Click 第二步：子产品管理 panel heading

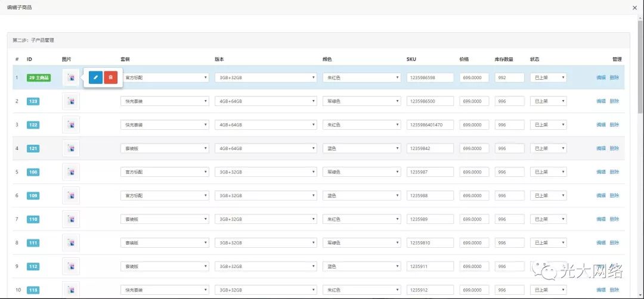click(33, 40)
